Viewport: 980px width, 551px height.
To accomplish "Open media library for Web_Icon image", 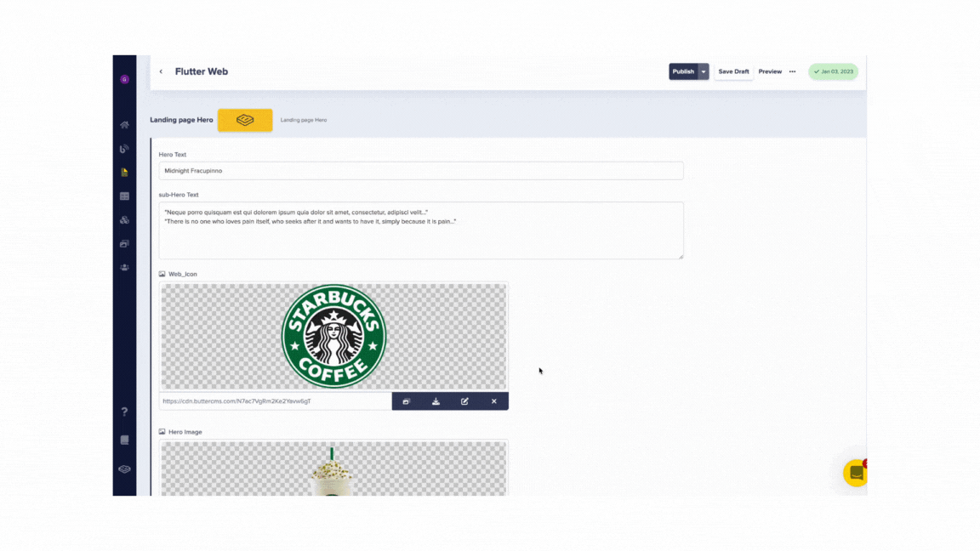I will [407, 401].
